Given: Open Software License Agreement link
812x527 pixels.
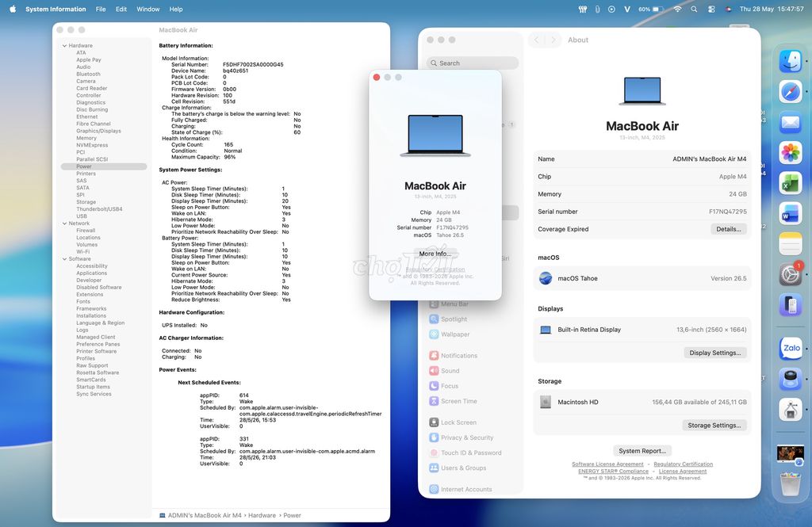Looking at the screenshot, I should [x=607, y=464].
